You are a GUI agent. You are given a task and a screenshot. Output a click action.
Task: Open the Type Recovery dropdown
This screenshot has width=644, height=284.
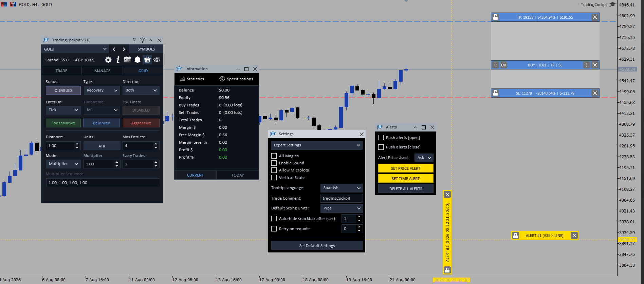pos(102,90)
